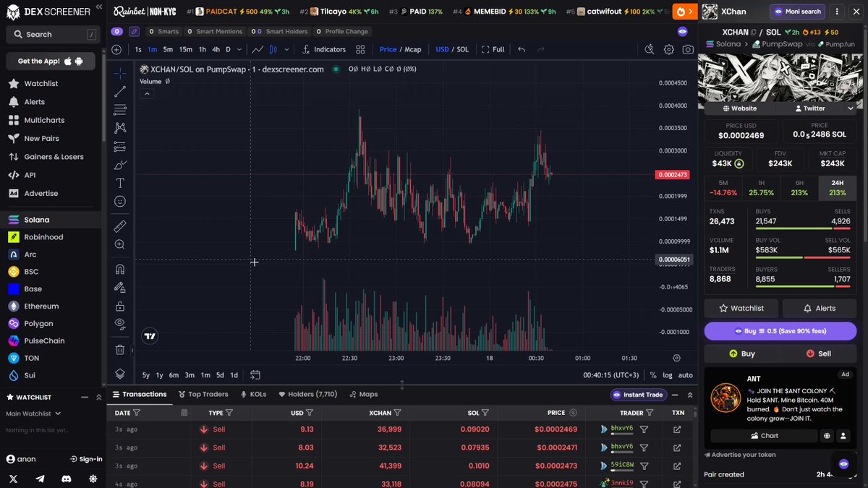
Task: Click the Search input field
Action: coord(54,35)
